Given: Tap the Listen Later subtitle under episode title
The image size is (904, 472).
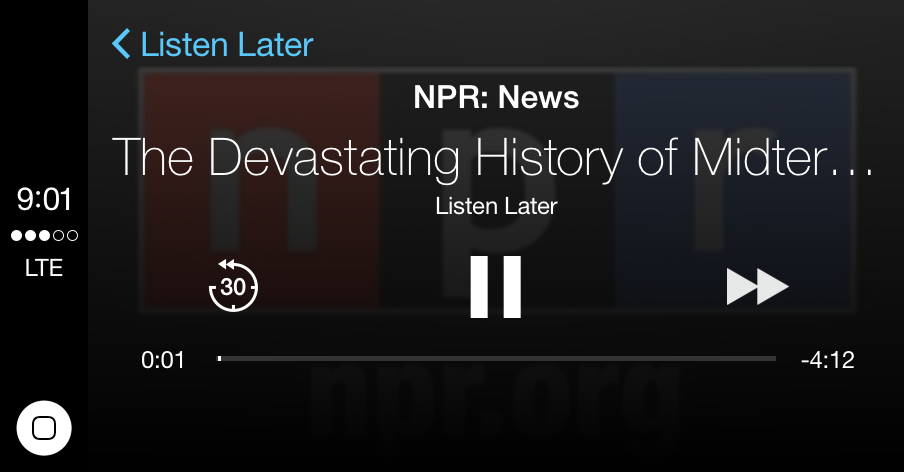Looking at the screenshot, I should tap(496, 207).
